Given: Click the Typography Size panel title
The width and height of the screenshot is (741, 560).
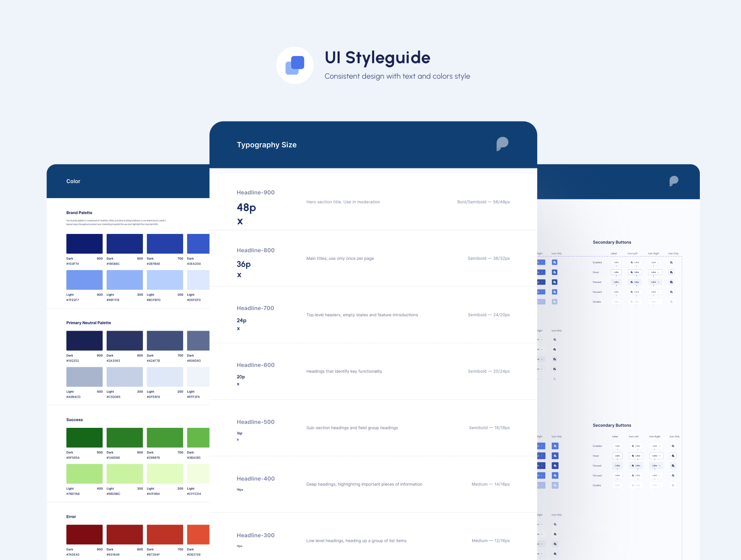Looking at the screenshot, I should coord(266,145).
